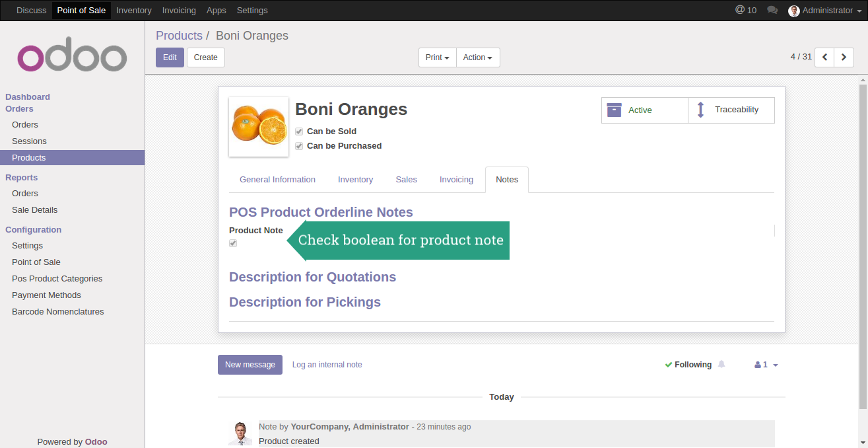Click the Boni Oranges product image
868x448 pixels.
coord(259,127)
